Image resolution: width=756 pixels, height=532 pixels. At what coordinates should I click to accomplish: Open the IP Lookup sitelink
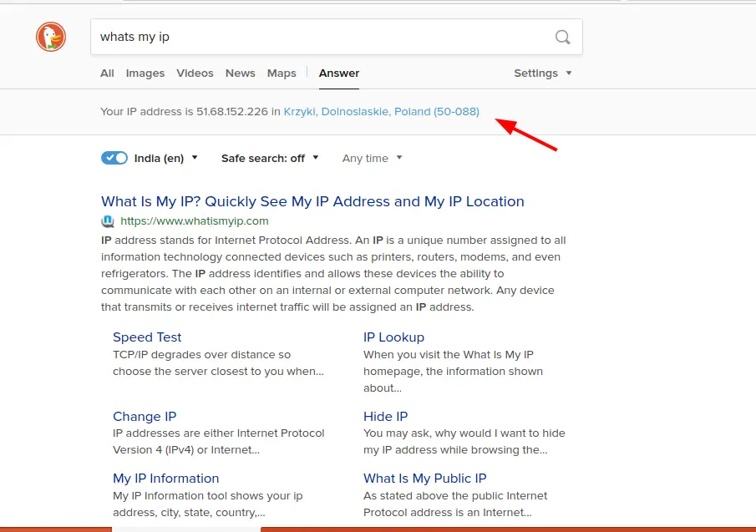394,337
